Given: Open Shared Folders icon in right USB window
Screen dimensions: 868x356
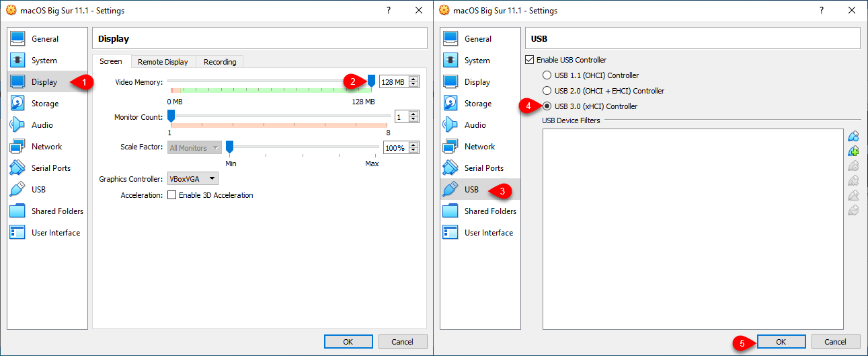Looking at the screenshot, I should point(450,211).
